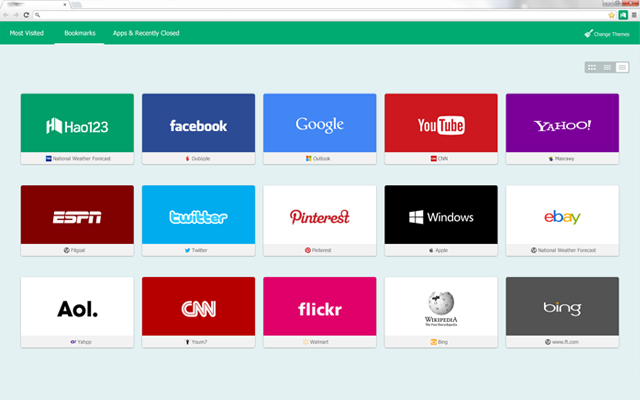This screenshot has width=640, height=400.
Task: Click the Outlook link under Google
Action: tap(318, 159)
